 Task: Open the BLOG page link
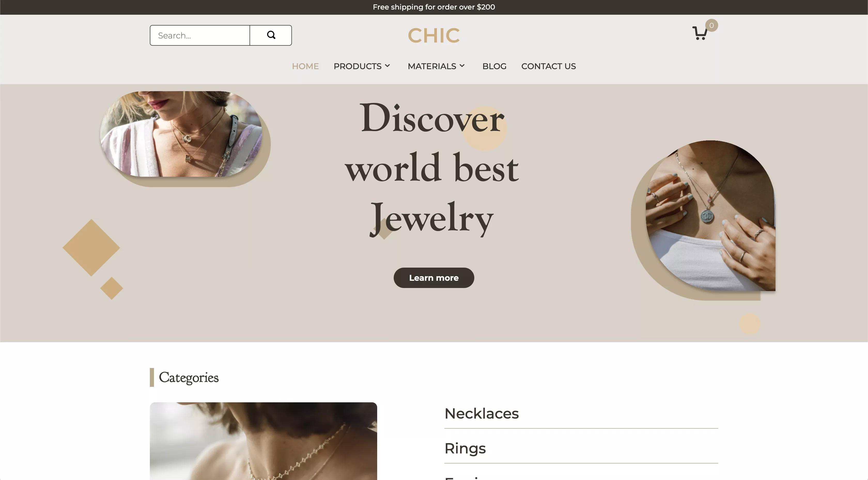[x=494, y=66]
